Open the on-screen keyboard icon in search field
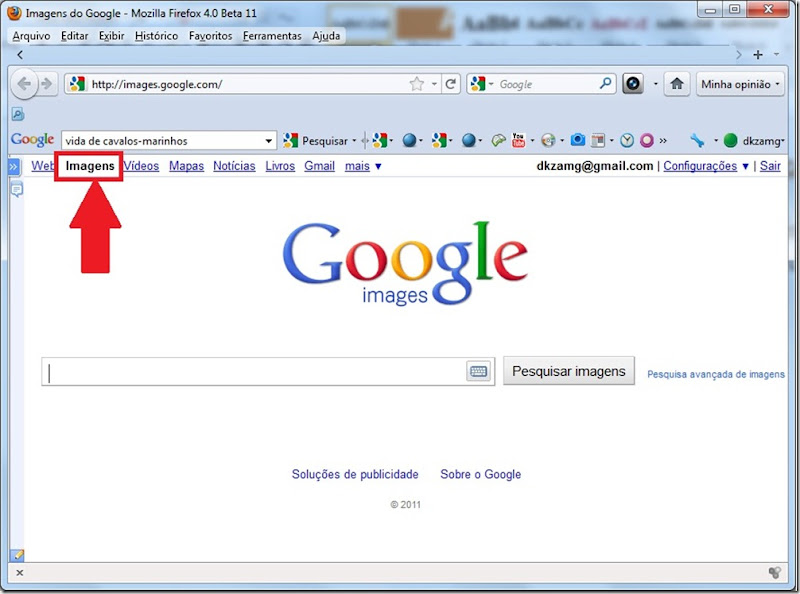This screenshot has width=800, height=594. [x=479, y=371]
